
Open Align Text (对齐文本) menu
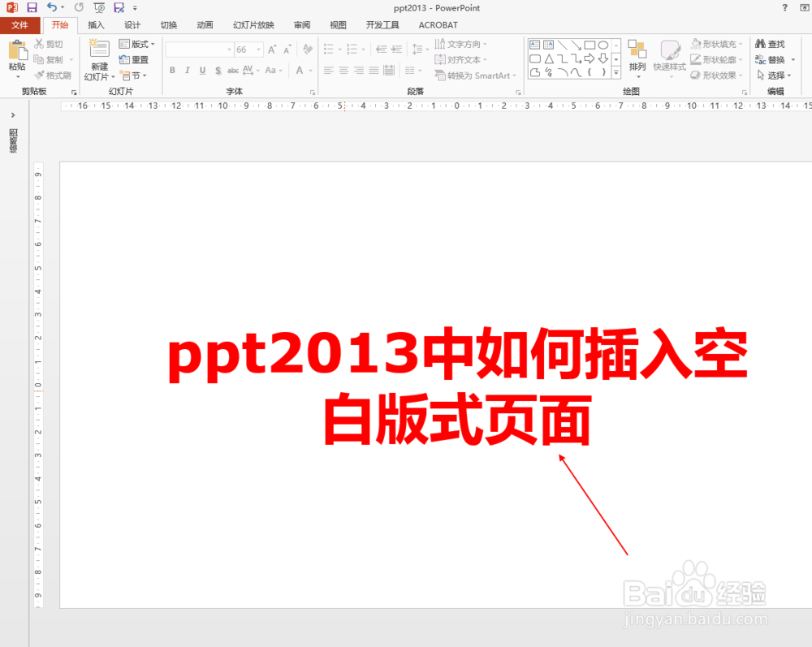(x=460, y=59)
